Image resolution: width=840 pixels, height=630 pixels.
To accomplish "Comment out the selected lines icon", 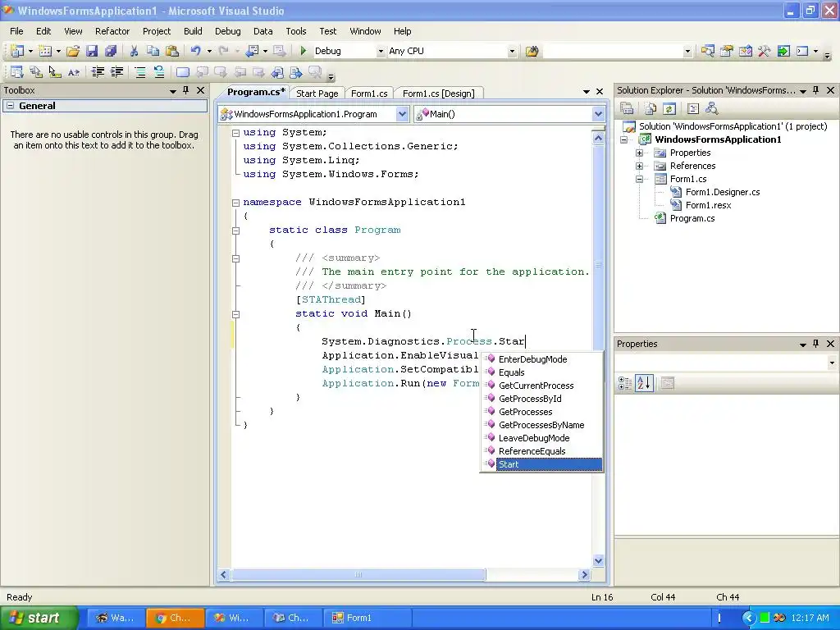I will pos(139,72).
